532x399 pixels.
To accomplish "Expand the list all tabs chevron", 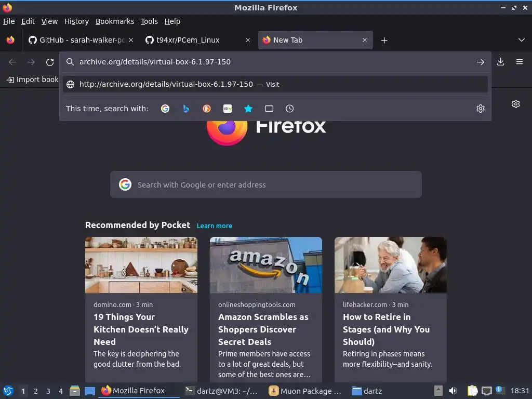I will (521, 40).
